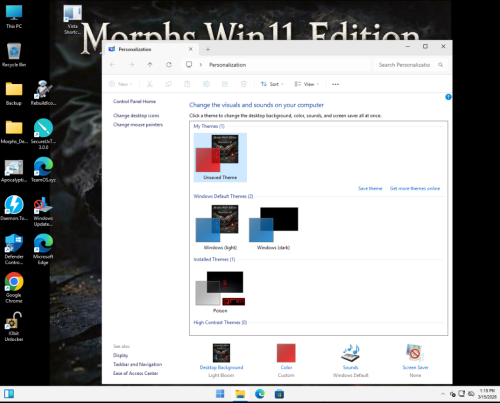Open Desktop Background settings icon
The width and height of the screenshot is (500, 403).
click(x=221, y=353)
